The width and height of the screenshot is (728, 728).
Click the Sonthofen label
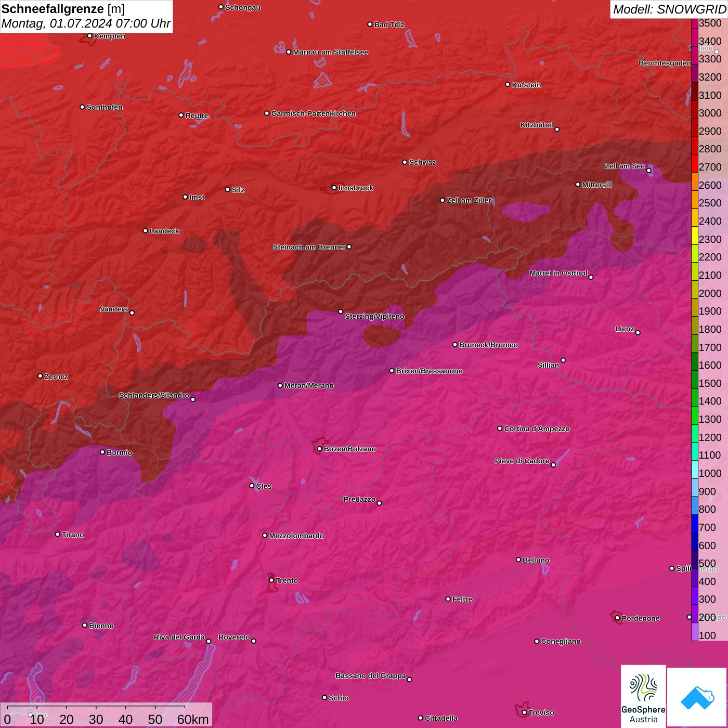pyautogui.click(x=105, y=107)
